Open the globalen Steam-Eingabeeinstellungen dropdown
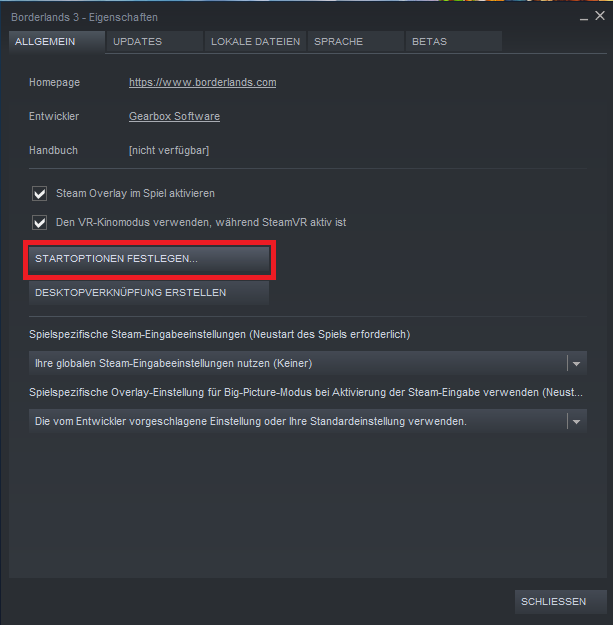Screen dimensions: 613x625 click(308, 364)
